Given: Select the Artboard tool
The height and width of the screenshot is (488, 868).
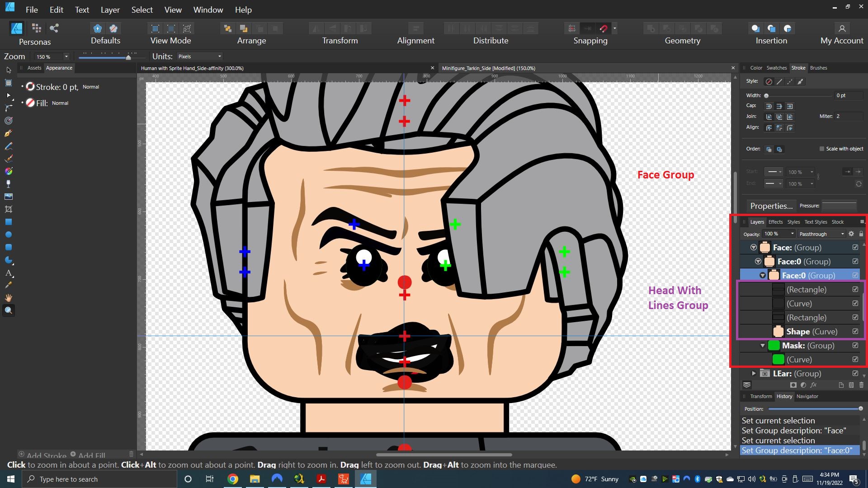Looking at the screenshot, I should coord(9,83).
